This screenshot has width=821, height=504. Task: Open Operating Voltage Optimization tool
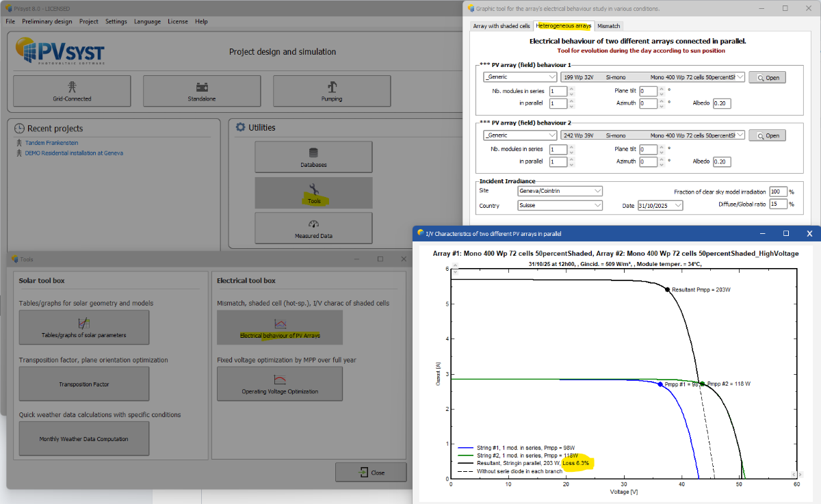coord(280,384)
